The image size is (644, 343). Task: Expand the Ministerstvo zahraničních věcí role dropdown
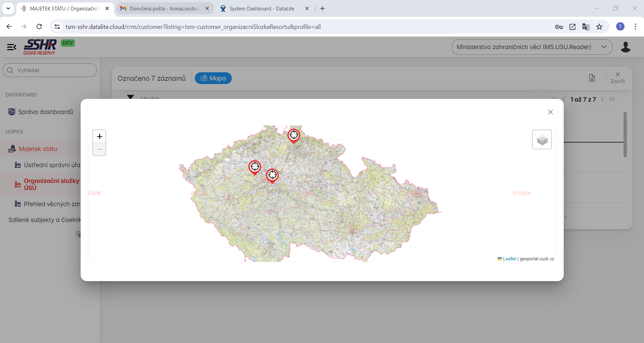pyautogui.click(x=532, y=47)
